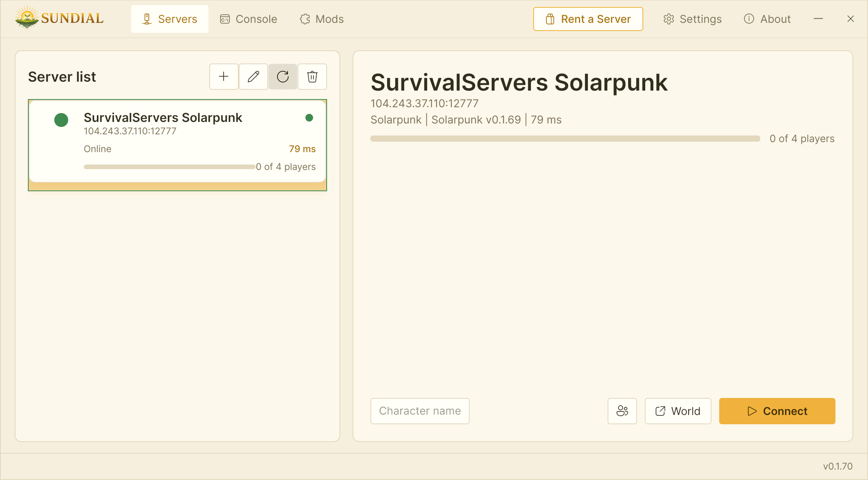868x480 pixels.
Task: Switch to the Servers tab
Action: coord(170,19)
